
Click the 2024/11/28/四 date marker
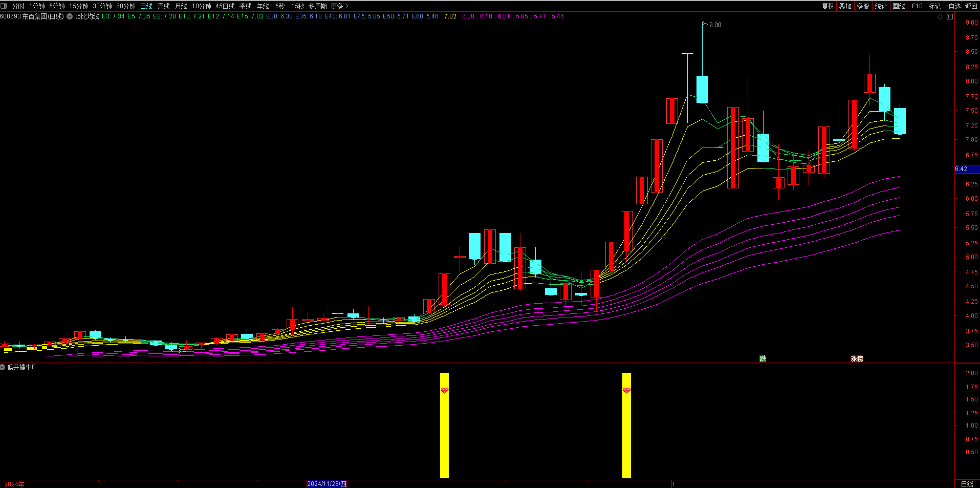(326, 484)
